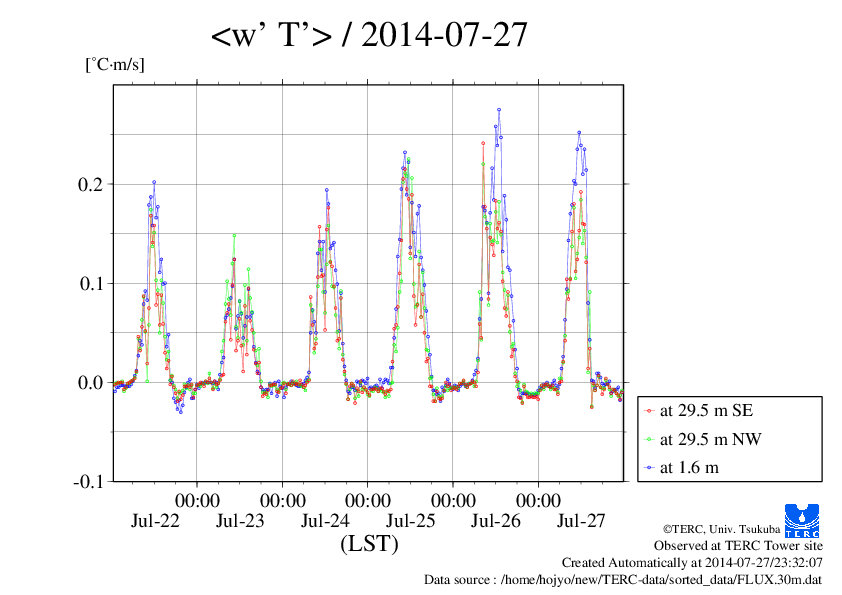
Task: Click the Jul-23 date label
Action: (240, 521)
